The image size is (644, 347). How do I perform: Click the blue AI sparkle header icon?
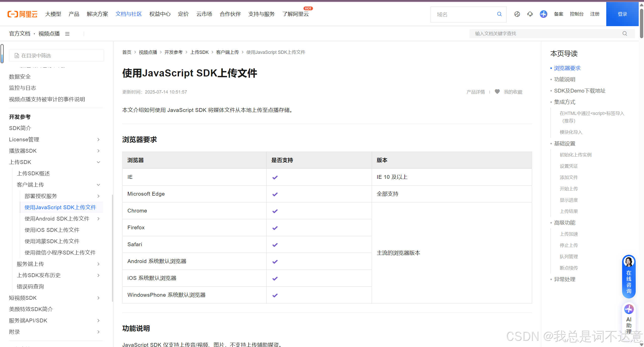(x=543, y=14)
